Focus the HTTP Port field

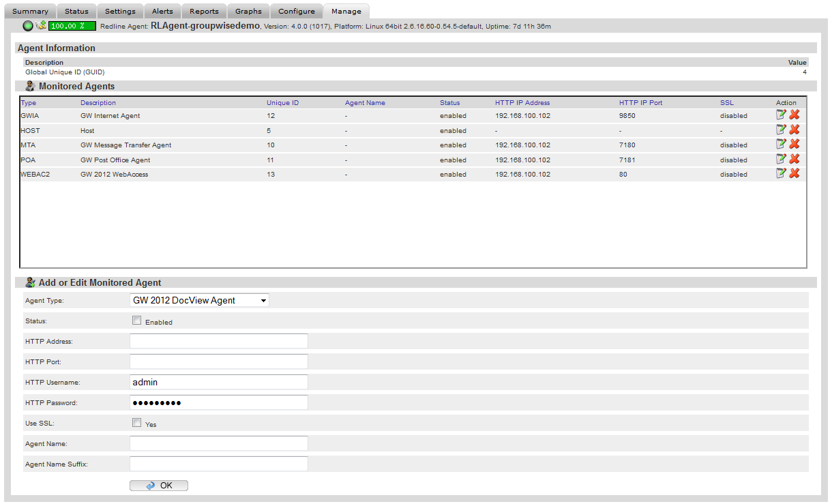coord(219,361)
